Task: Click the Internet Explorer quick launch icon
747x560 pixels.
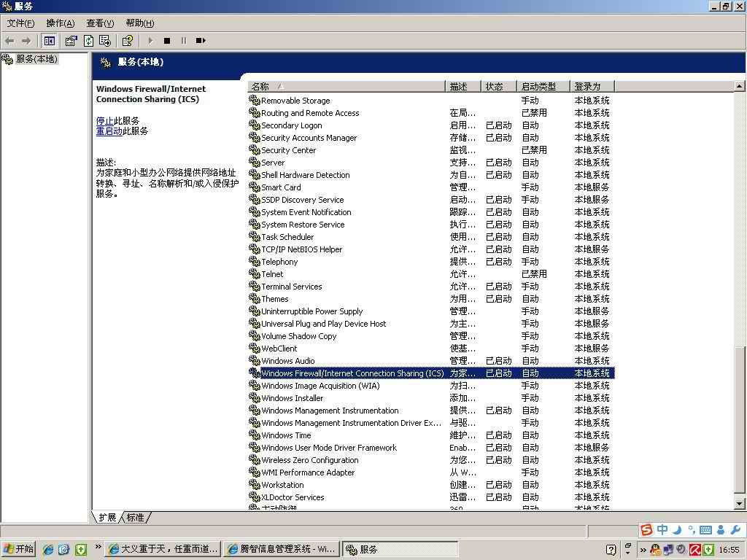Action: point(48,549)
